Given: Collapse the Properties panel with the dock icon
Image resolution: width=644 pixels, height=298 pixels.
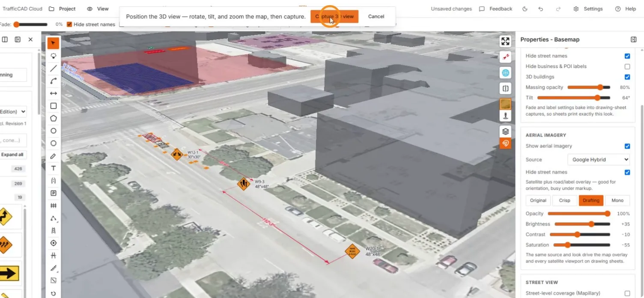Looking at the screenshot, I should [633, 39].
